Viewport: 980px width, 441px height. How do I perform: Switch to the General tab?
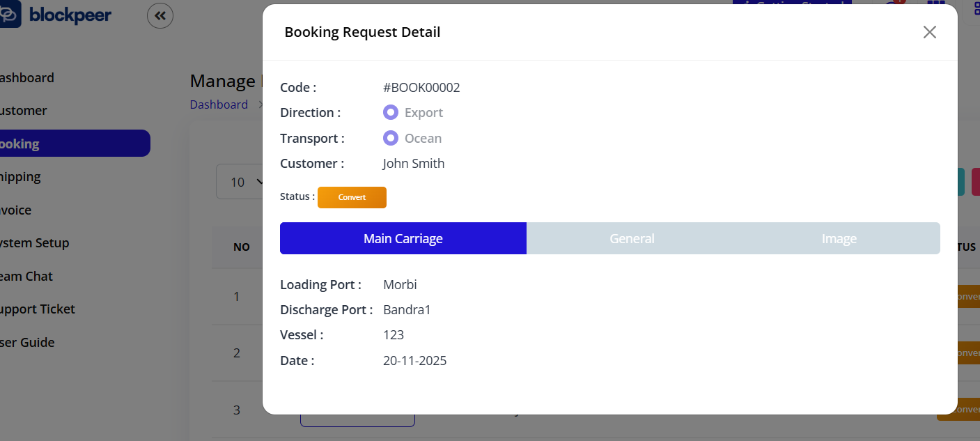coord(631,238)
